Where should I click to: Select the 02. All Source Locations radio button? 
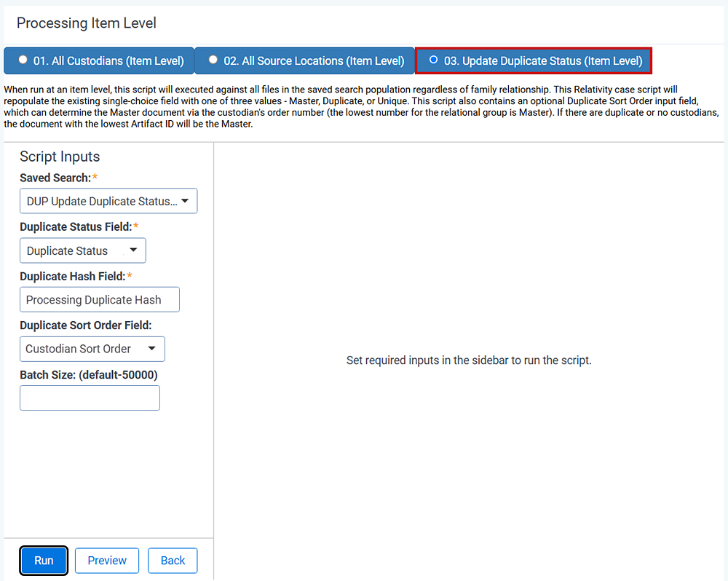tap(213, 60)
